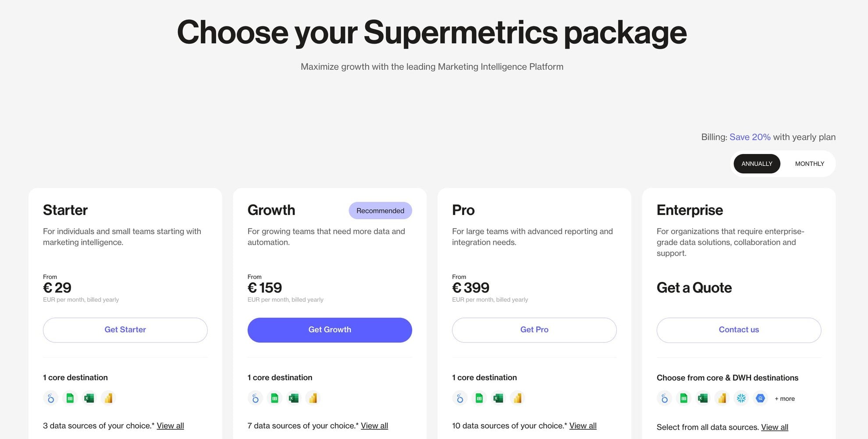Click the Google Sheets icon under Enterprise

click(683, 398)
